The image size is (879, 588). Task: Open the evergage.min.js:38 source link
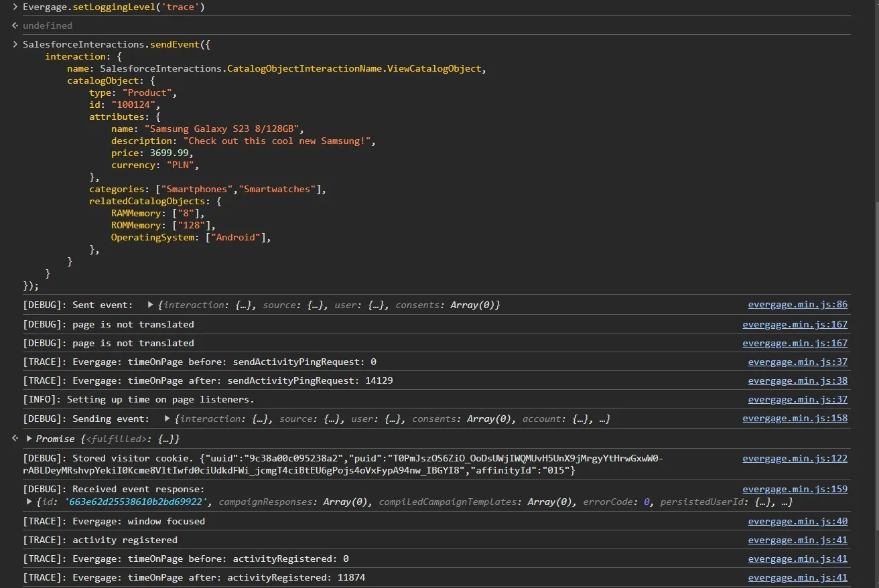797,380
